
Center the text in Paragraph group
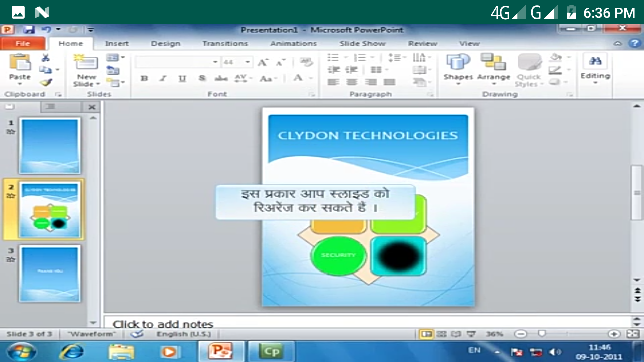352,82
